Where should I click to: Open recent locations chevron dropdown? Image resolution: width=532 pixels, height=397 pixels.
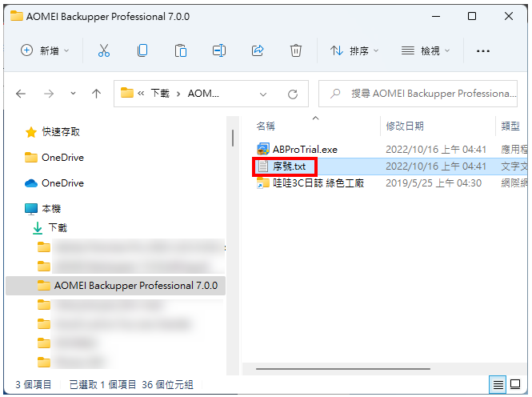point(73,94)
